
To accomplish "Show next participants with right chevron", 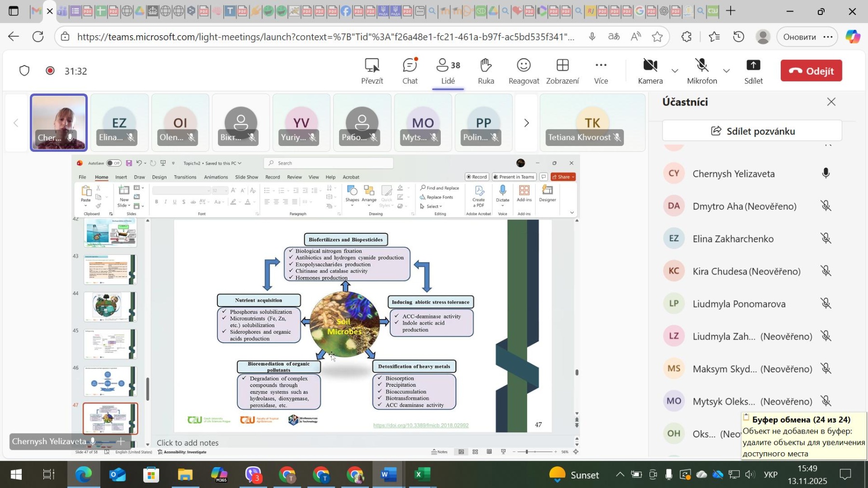I will coord(526,123).
